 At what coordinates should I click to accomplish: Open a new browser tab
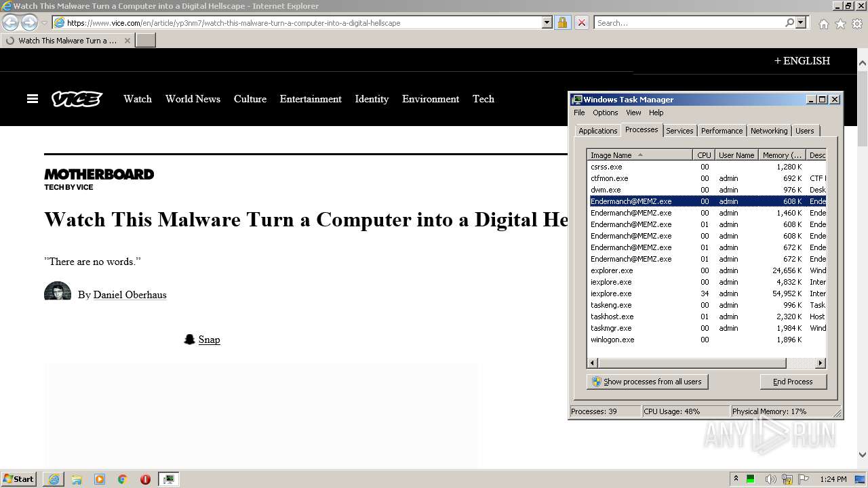146,41
